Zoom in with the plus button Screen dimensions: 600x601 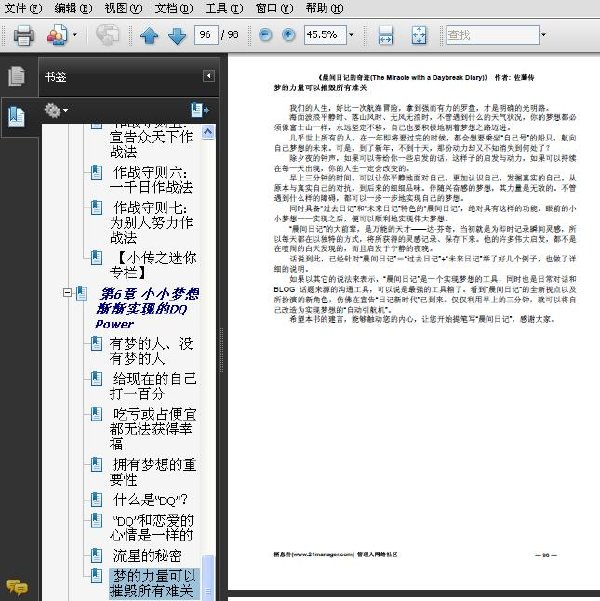click(x=288, y=35)
